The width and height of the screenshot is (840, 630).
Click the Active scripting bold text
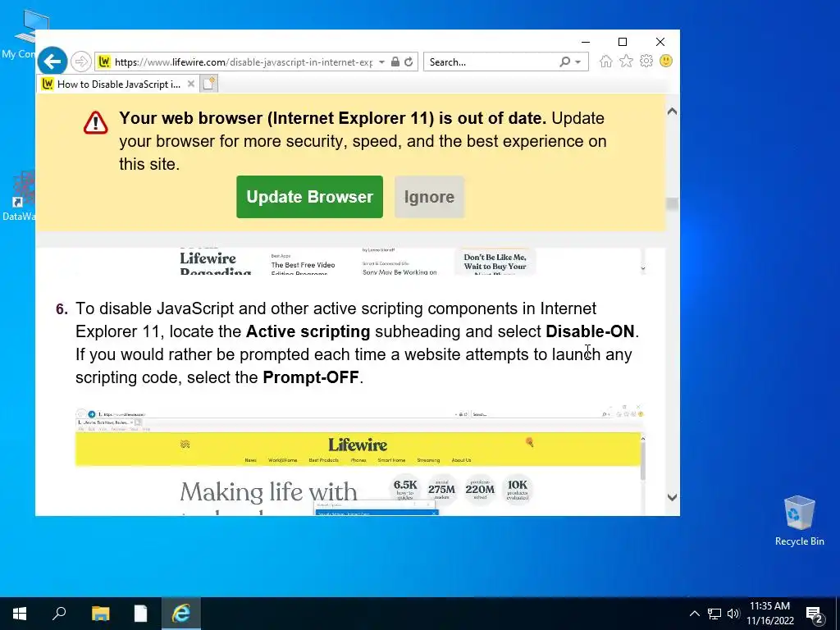308,331
